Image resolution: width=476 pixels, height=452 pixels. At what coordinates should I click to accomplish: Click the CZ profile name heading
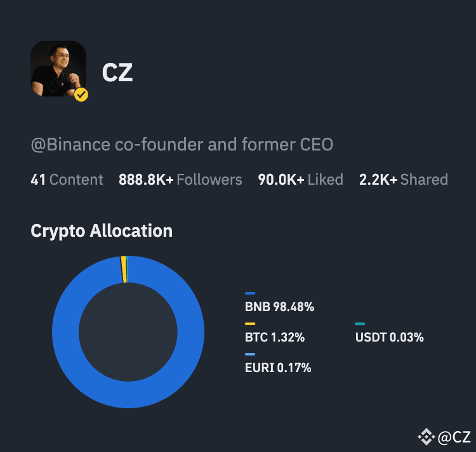(117, 72)
